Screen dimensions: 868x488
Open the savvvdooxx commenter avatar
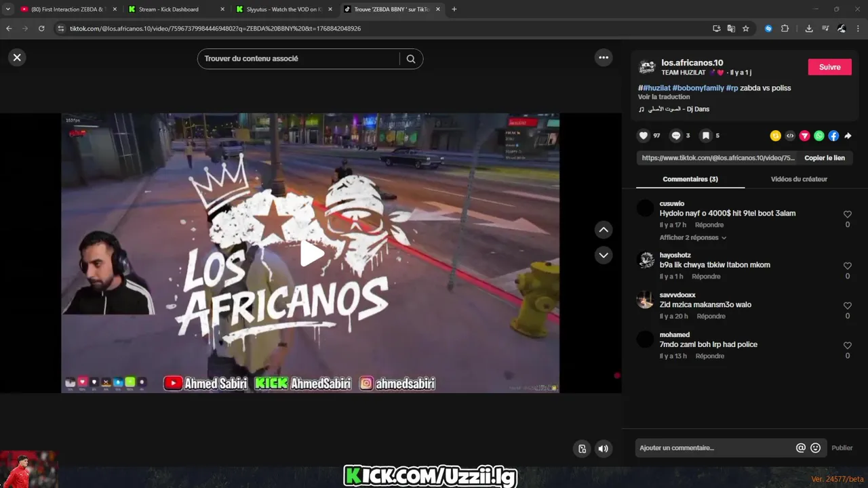[x=646, y=300]
